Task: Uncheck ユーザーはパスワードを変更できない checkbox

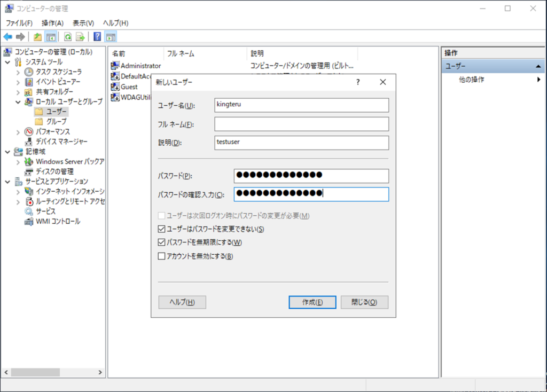Action: [162, 229]
